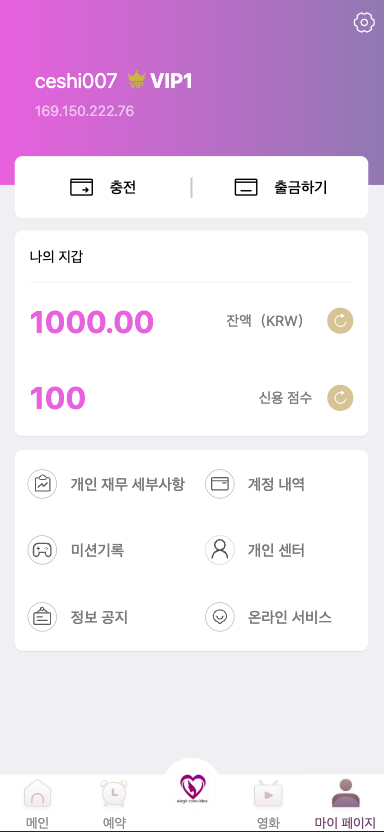Viewport: 384px width, 832px height.
Task: Tap the 출금하기 withdraw button
Action: tap(281, 187)
